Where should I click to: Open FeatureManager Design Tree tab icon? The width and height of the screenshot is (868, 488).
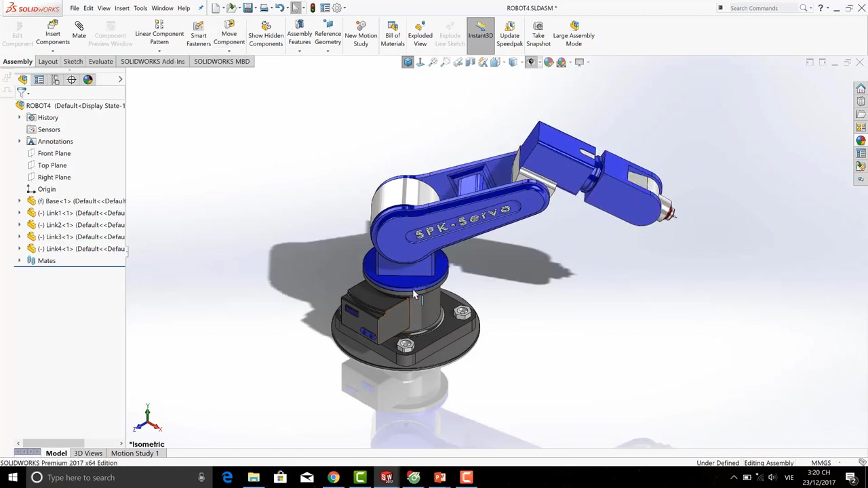[23, 80]
